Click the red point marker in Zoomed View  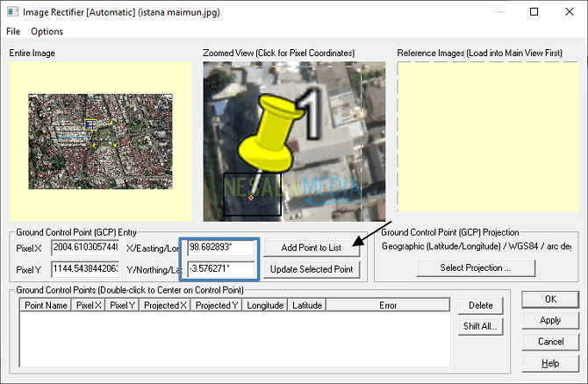pyautogui.click(x=251, y=198)
